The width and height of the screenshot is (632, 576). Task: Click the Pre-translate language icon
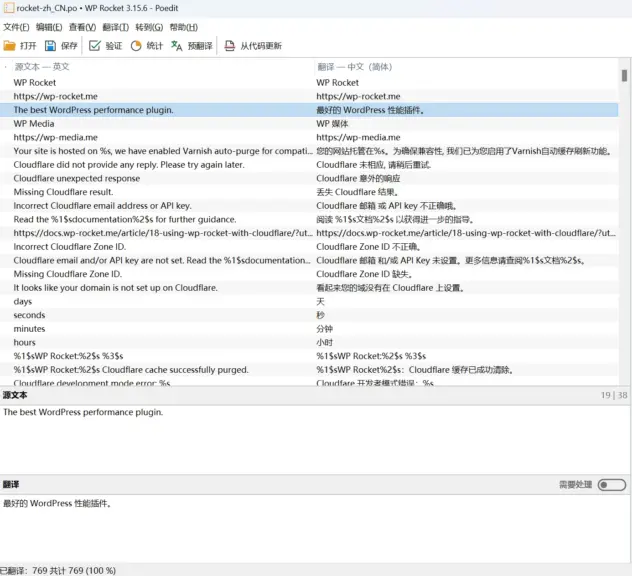[x=177, y=46]
